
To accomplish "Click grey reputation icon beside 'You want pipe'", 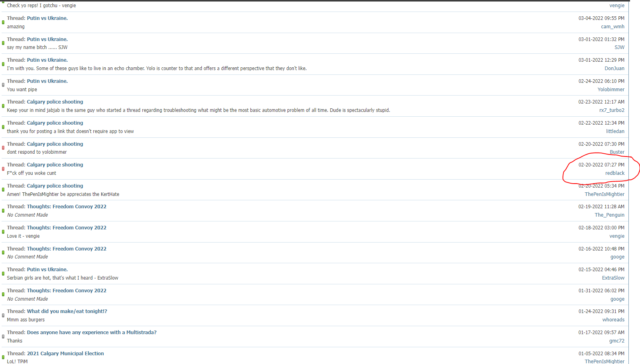I will (3, 85).
